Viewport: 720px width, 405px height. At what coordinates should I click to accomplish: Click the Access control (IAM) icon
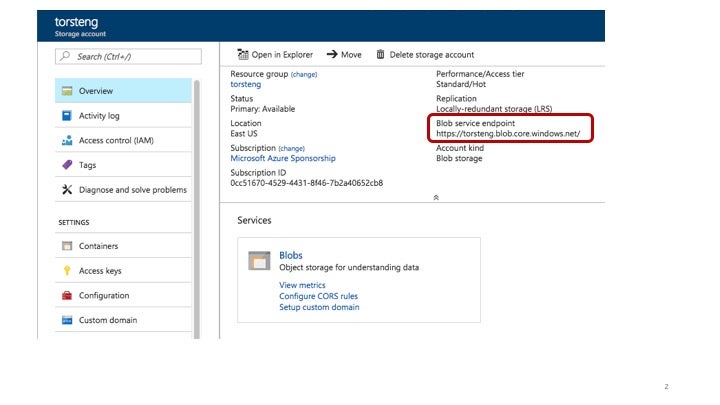coord(67,141)
